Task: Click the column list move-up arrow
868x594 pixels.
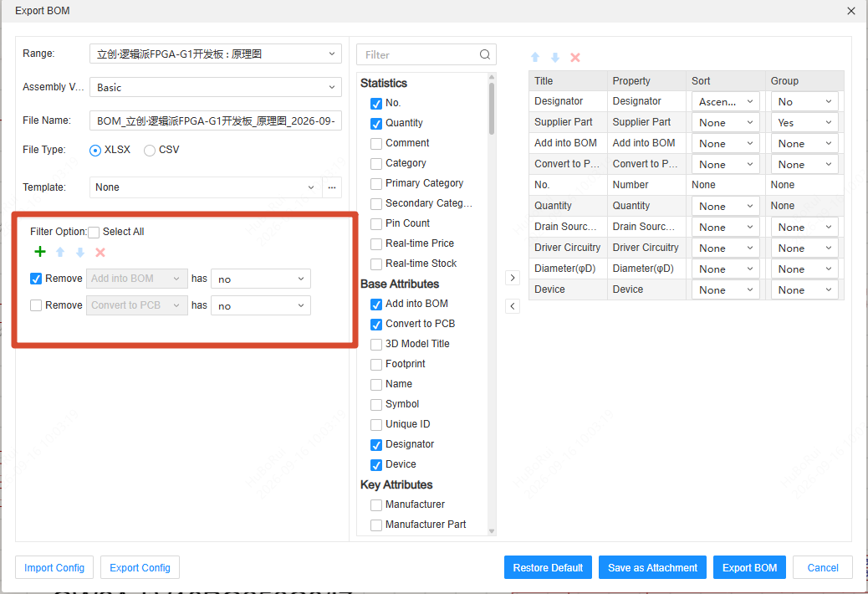Action: [535, 57]
